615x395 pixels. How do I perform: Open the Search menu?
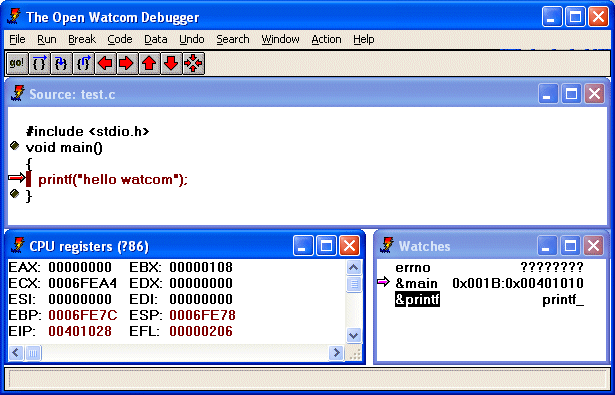pos(233,39)
